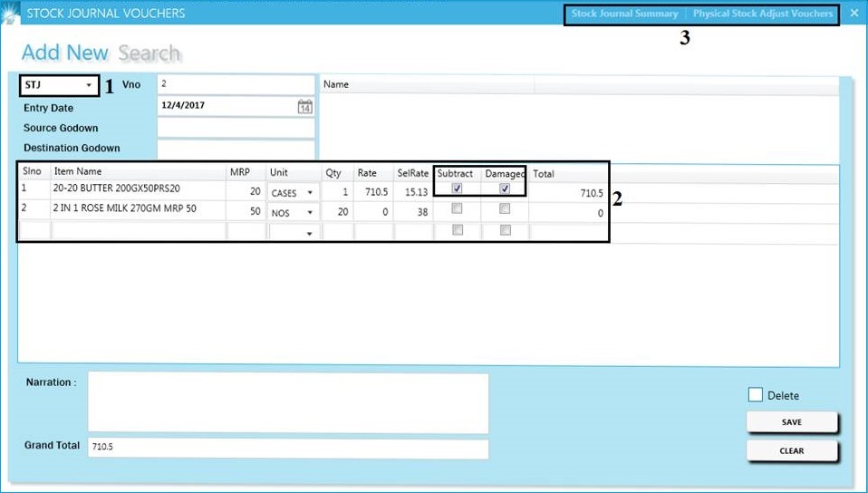
Task: Tick Subtract checkbox in the empty row
Action: coord(458,230)
